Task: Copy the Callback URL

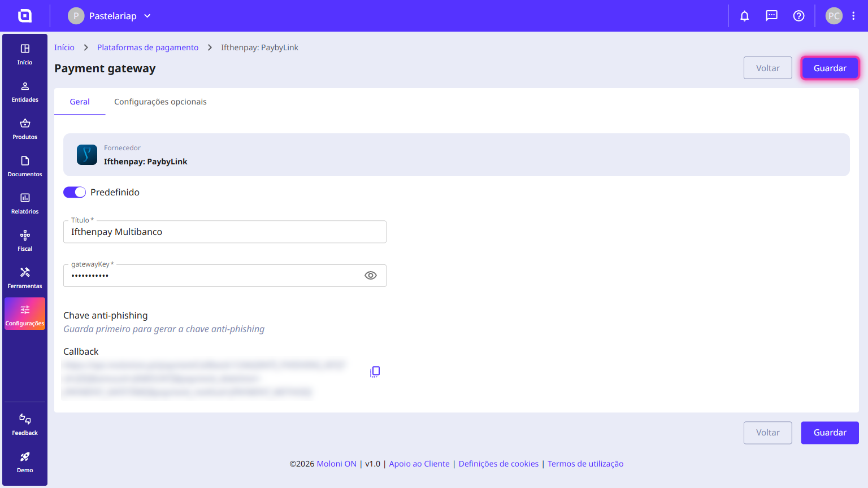Action: click(x=375, y=372)
